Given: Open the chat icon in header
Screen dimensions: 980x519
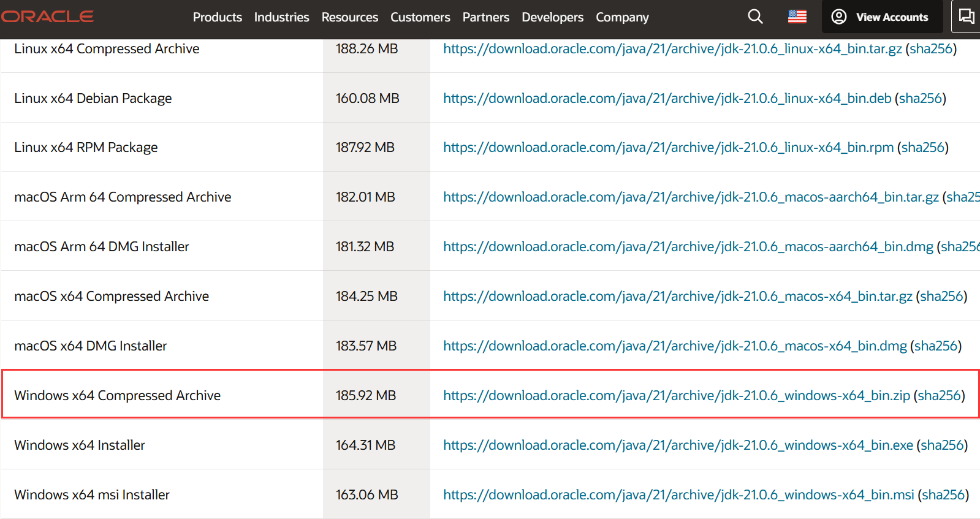Looking at the screenshot, I should 967,17.
